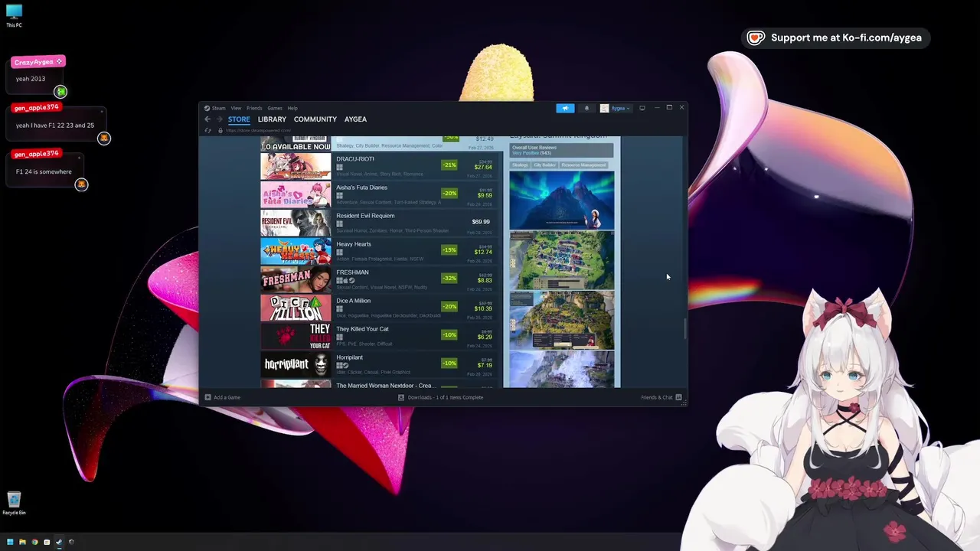Click the City Builder tag in preview panel

click(544, 165)
